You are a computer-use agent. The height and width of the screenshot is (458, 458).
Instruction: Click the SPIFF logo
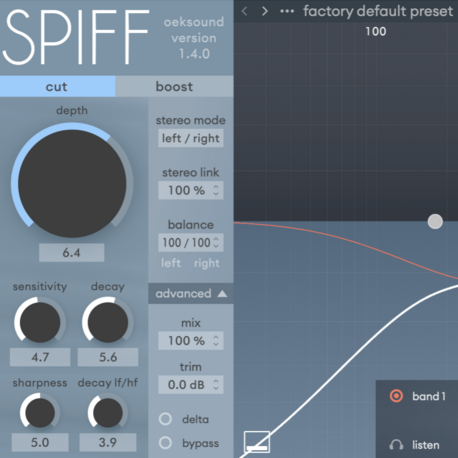tap(76, 37)
